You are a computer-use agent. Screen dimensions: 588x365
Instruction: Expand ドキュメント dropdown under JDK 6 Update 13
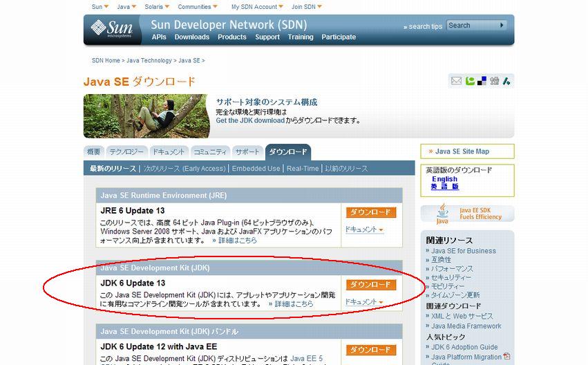364,301
